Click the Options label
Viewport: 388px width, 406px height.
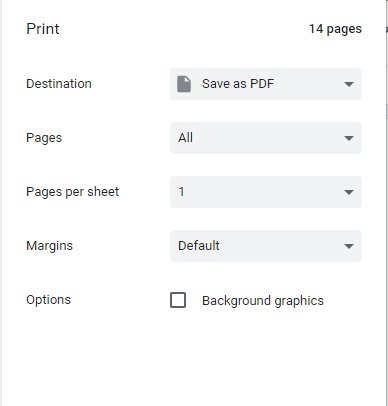point(48,300)
